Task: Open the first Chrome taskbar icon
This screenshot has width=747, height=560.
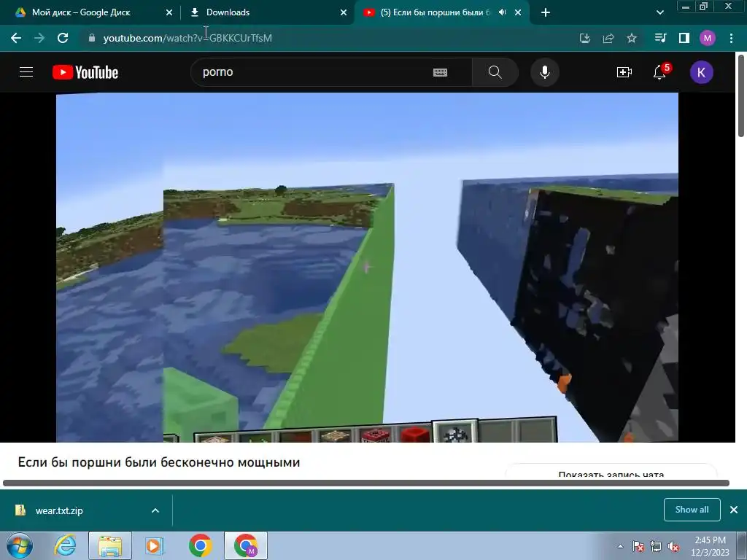Action: point(200,545)
